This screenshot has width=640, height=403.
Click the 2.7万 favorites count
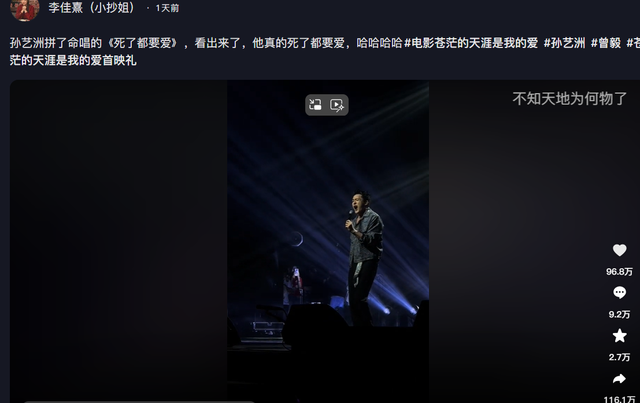[619, 357]
